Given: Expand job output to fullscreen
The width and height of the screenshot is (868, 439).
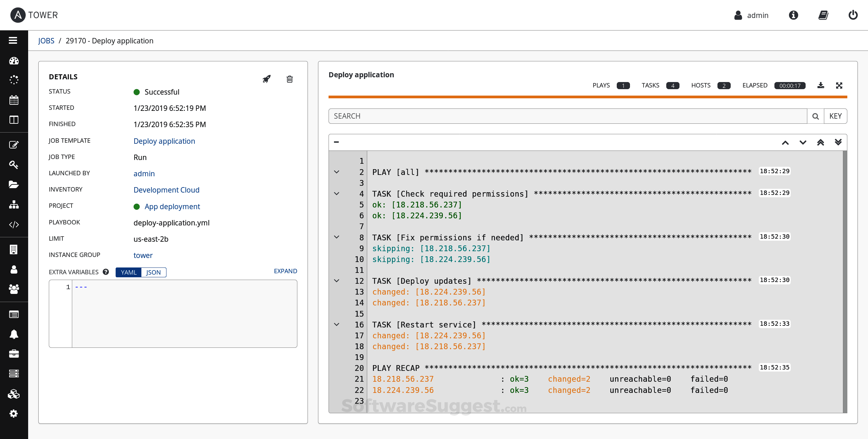Looking at the screenshot, I should pyautogui.click(x=839, y=85).
